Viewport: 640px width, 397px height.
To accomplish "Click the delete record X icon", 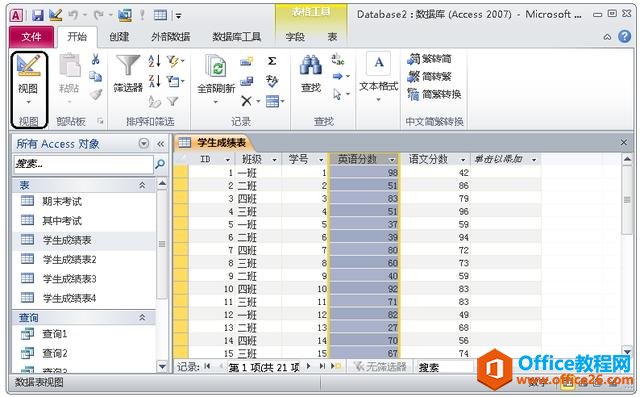I will point(246,101).
